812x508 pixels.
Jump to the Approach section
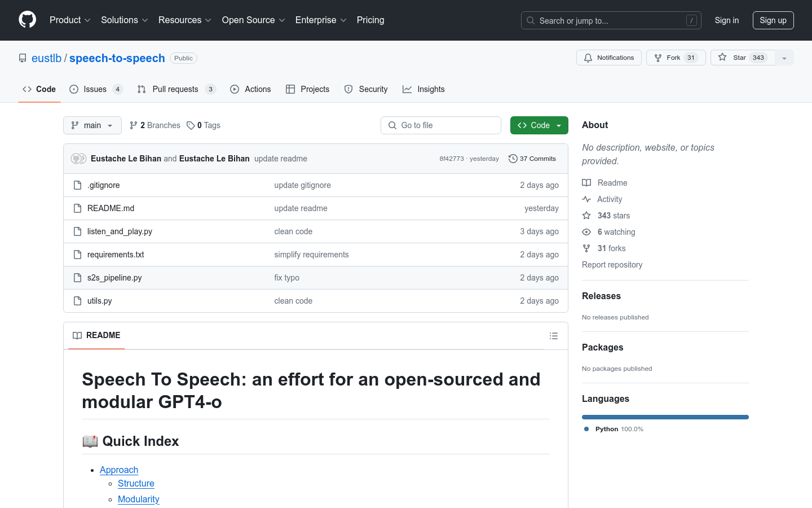[x=119, y=470]
